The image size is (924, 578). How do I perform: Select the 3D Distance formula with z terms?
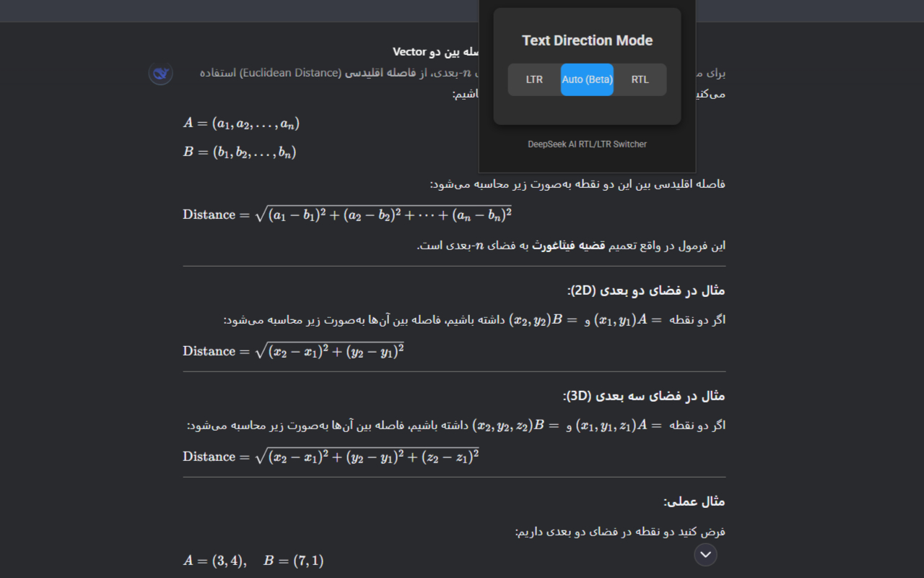(331, 457)
